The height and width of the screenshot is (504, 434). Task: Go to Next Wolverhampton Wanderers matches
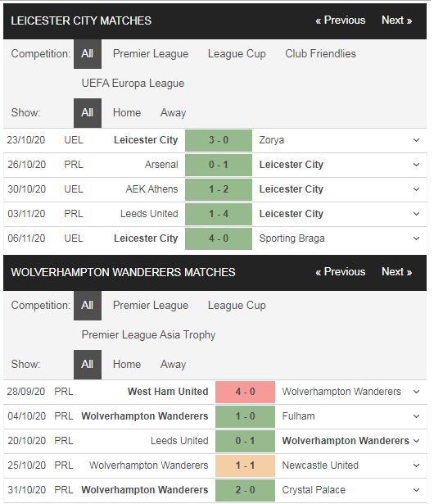point(396,272)
